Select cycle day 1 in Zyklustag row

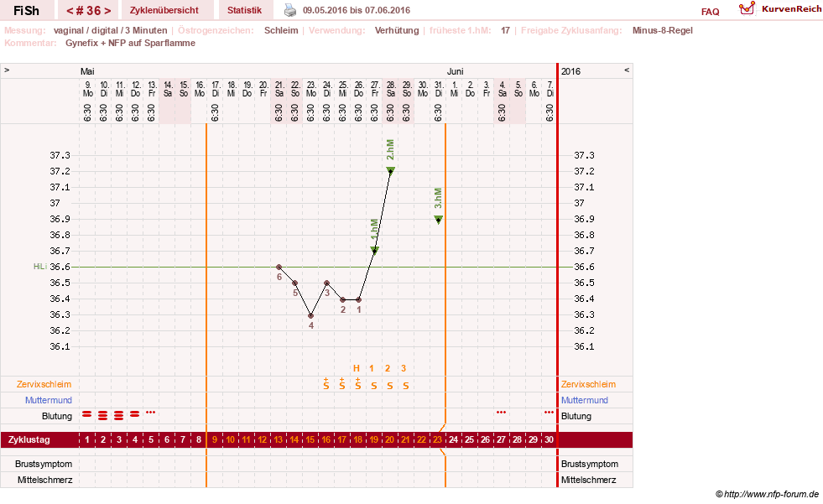[x=87, y=439]
